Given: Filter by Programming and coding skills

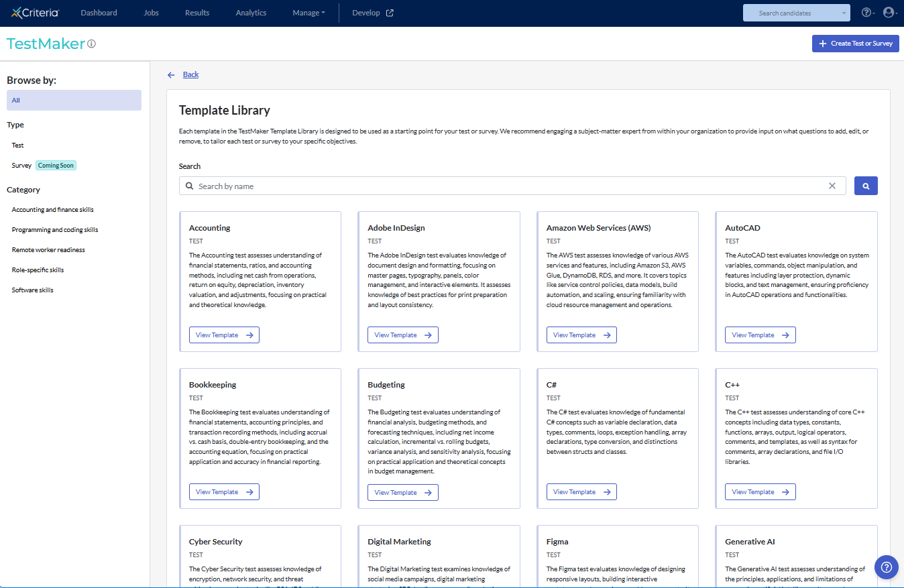Looking at the screenshot, I should (55, 230).
